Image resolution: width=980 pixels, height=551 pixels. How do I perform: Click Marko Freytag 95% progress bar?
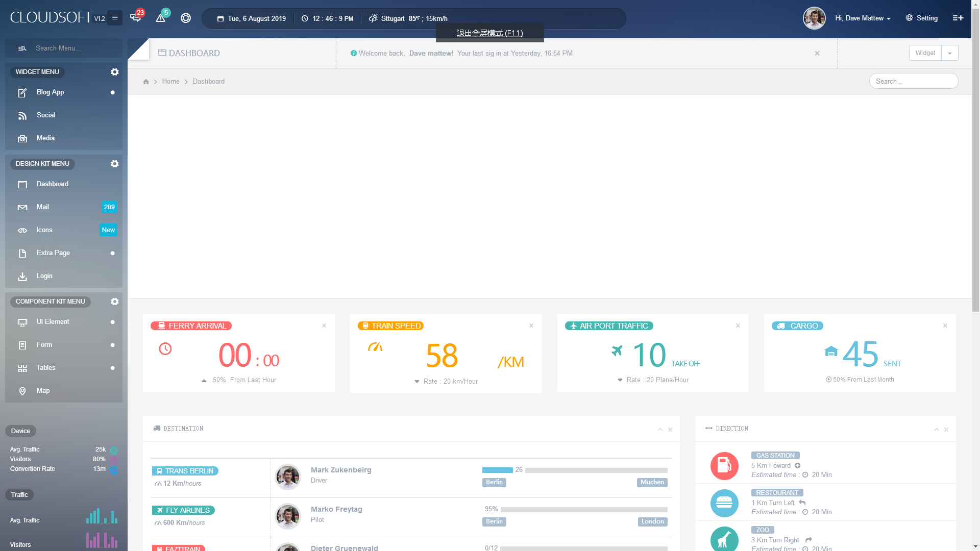(x=584, y=509)
